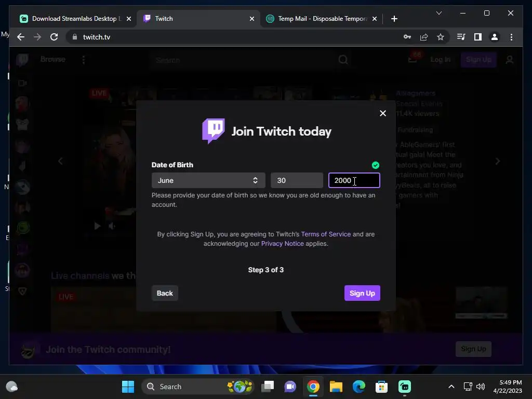Open the saved passwords key icon
This screenshot has width=532, height=399.
pos(407,37)
